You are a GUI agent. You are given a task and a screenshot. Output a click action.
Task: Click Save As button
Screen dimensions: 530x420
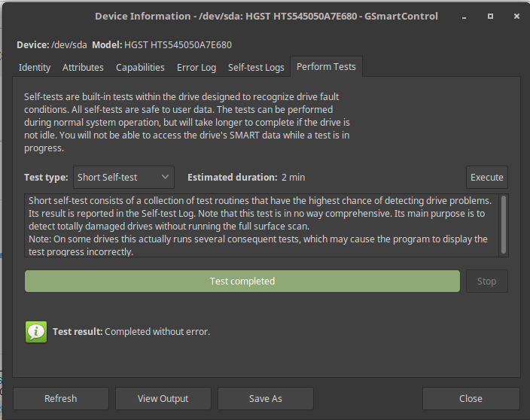tap(266, 399)
